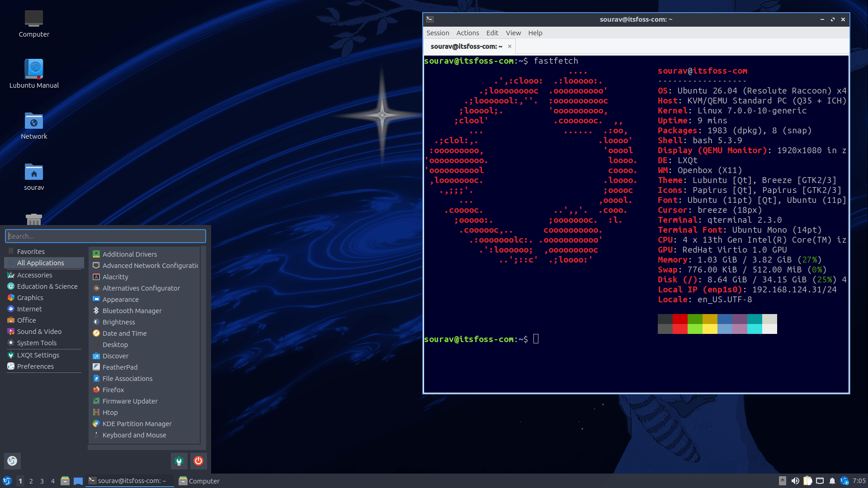The image size is (868, 488).
Task: Expand the Accessories category
Action: tap(35, 275)
